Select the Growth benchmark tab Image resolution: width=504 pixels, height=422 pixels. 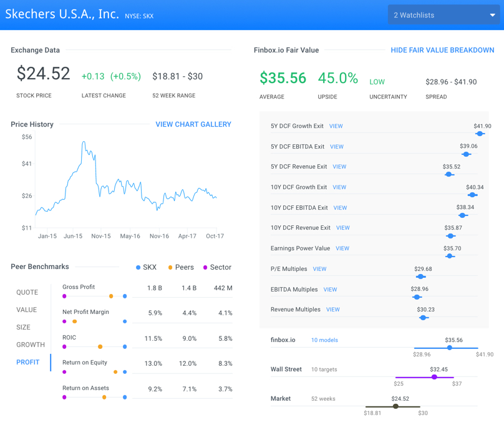[31, 345]
